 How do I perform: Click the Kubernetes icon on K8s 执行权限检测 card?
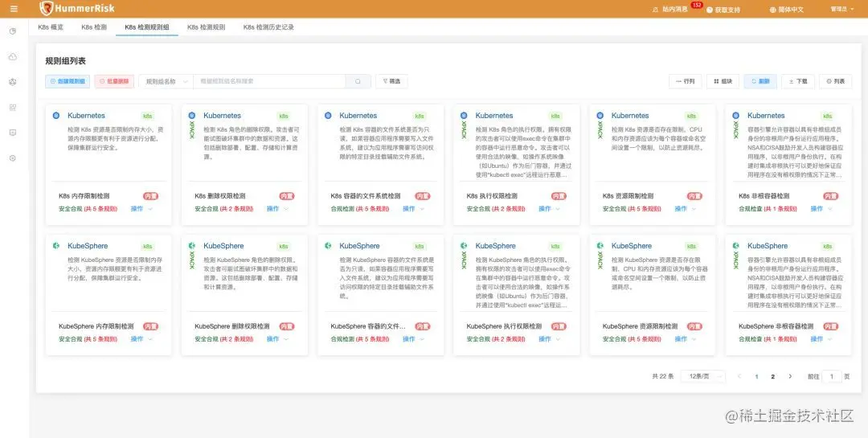tap(464, 116)
